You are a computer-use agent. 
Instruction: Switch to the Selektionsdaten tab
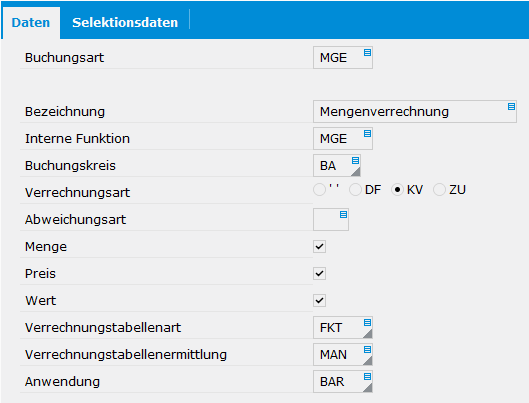click(x=125, y=23)
